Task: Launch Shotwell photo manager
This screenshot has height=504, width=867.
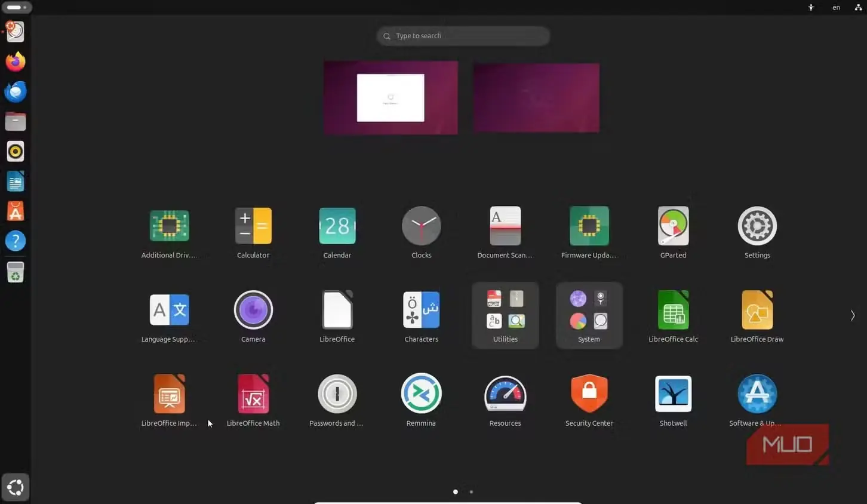Action: pos(673,394)
